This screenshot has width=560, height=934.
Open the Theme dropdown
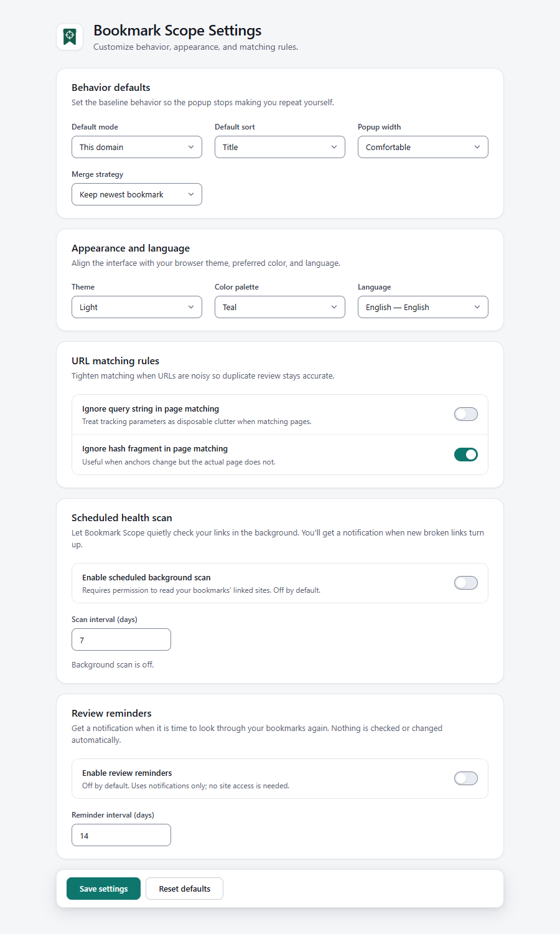[137, 307]
